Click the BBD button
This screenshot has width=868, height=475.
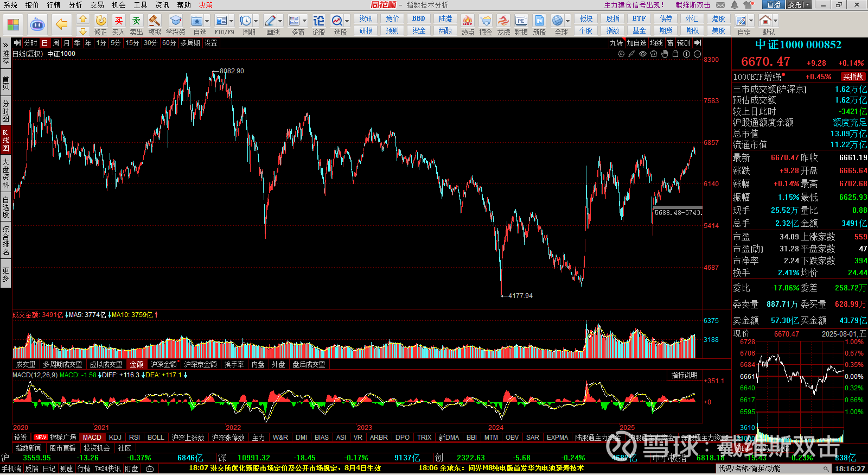(x=419, y=18)
